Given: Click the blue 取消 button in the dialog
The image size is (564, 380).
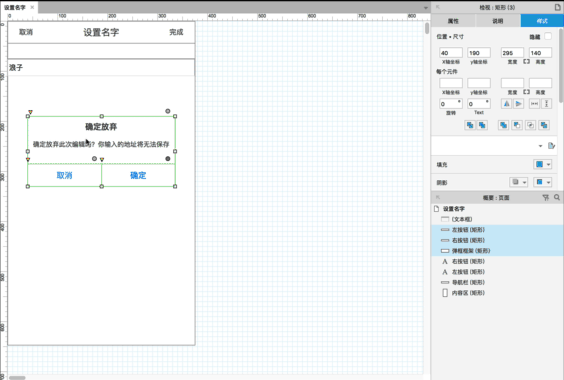Looking at the screenshot, I should [64, 175].
